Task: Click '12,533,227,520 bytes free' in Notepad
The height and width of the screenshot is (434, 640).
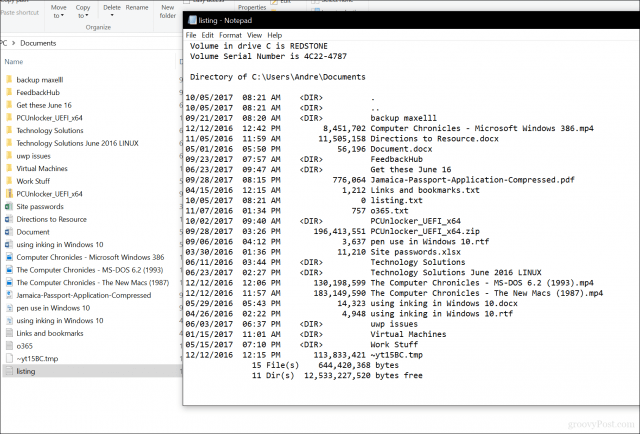Action: [x=363, y=375]
